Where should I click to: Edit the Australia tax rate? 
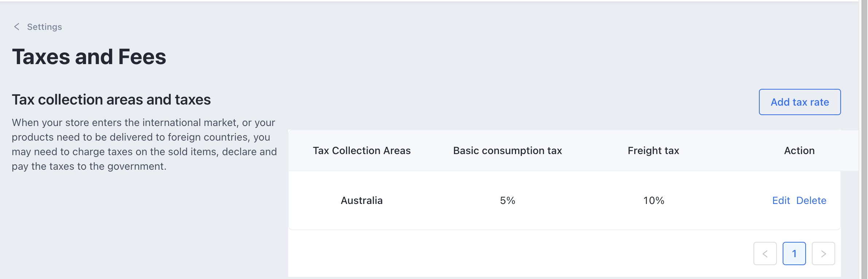781,201
